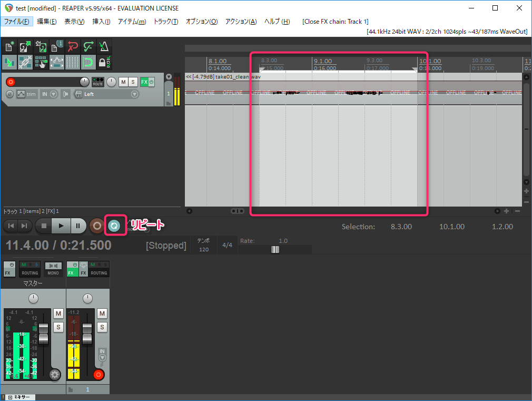The image size is (532, 401).
Task: Toggle the metronome icon
Action: click(x=104, y=46)
